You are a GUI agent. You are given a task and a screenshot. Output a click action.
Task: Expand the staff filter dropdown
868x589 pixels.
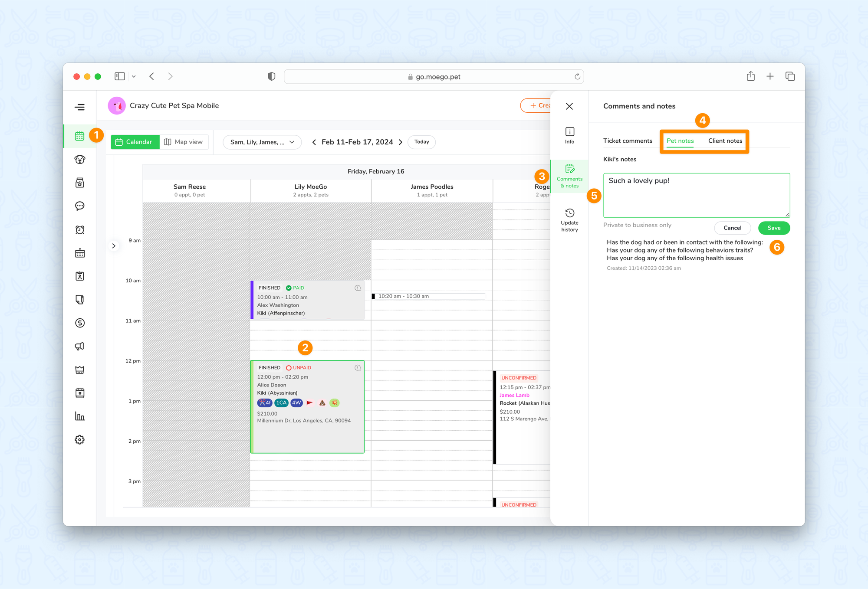(x=262, y=142)
